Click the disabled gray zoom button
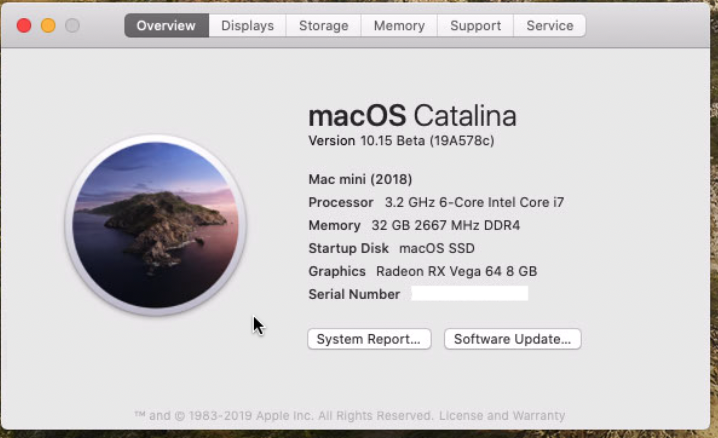 72,25
